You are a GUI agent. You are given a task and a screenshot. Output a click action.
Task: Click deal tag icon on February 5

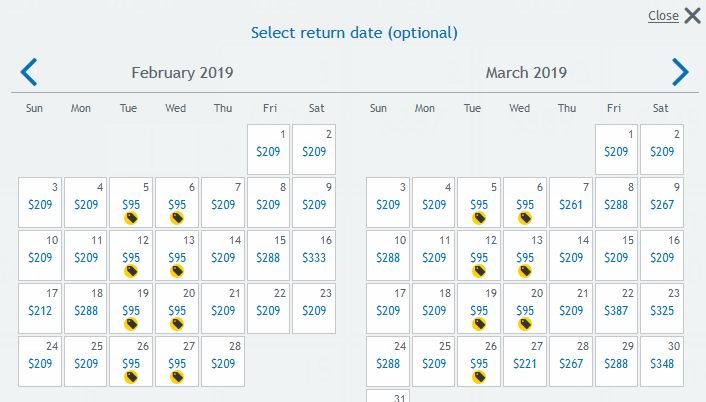(x=131, y=218)
